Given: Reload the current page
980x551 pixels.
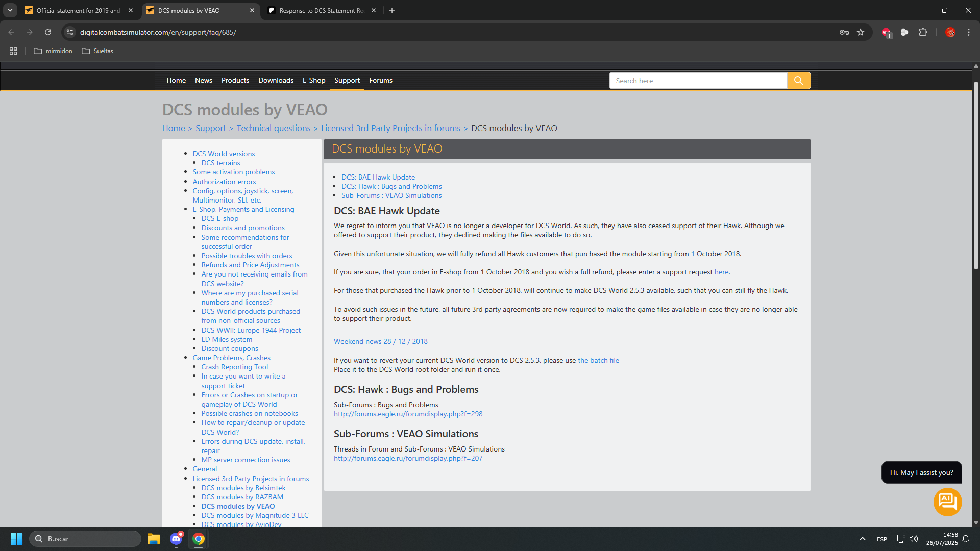Looking at the screenshot, I should tap(48, 32).
